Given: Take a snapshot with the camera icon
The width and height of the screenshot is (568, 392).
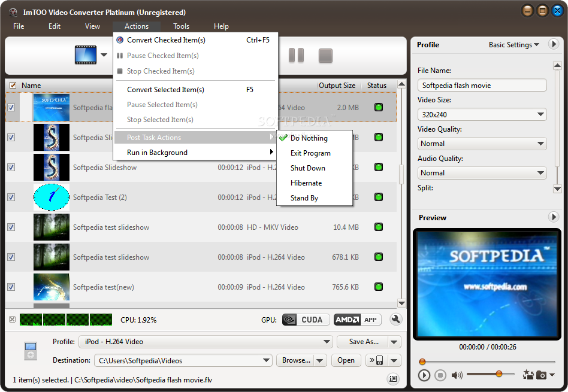Looking at the screenshot, I should pyautogui.click(x=541, y=375).
